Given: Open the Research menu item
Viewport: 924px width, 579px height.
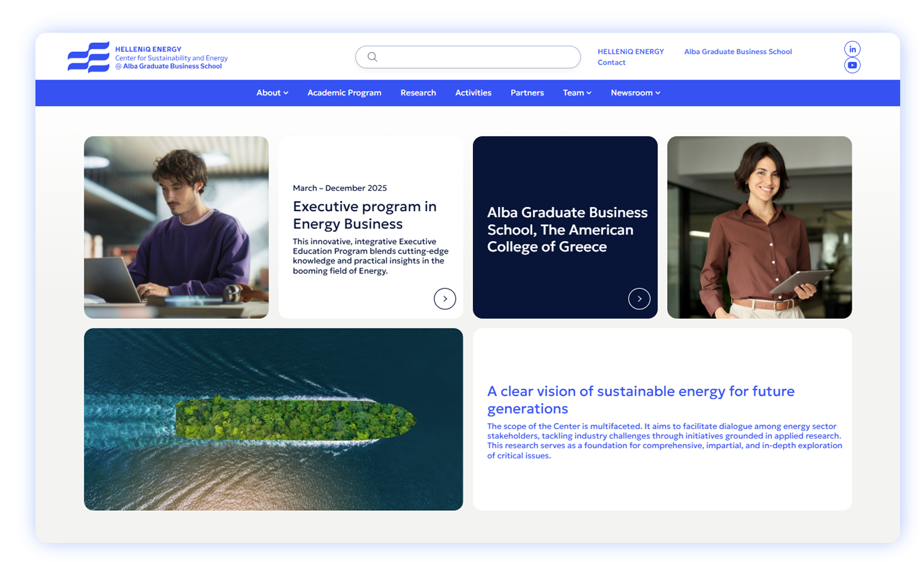Looking at the screenshot, I should click(418, 93).
